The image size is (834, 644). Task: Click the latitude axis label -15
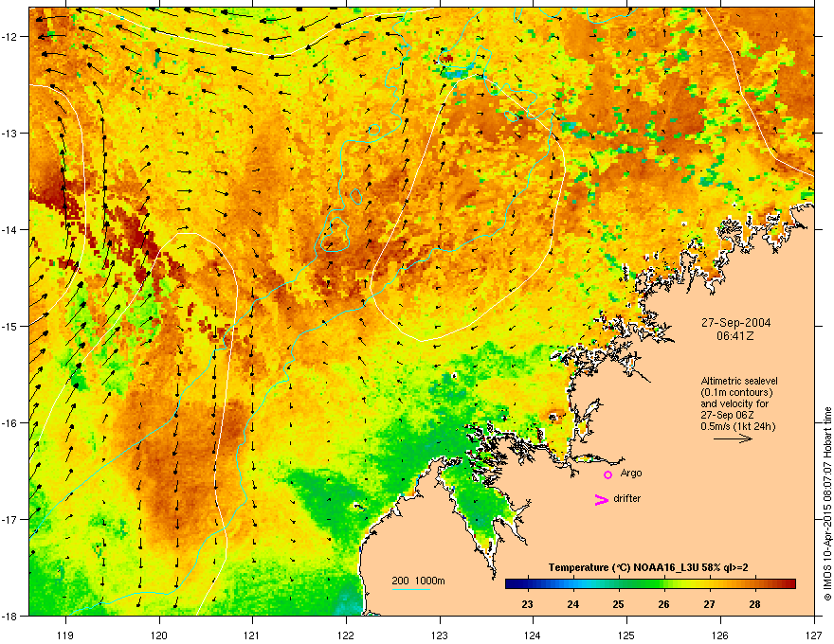[9, 326]
